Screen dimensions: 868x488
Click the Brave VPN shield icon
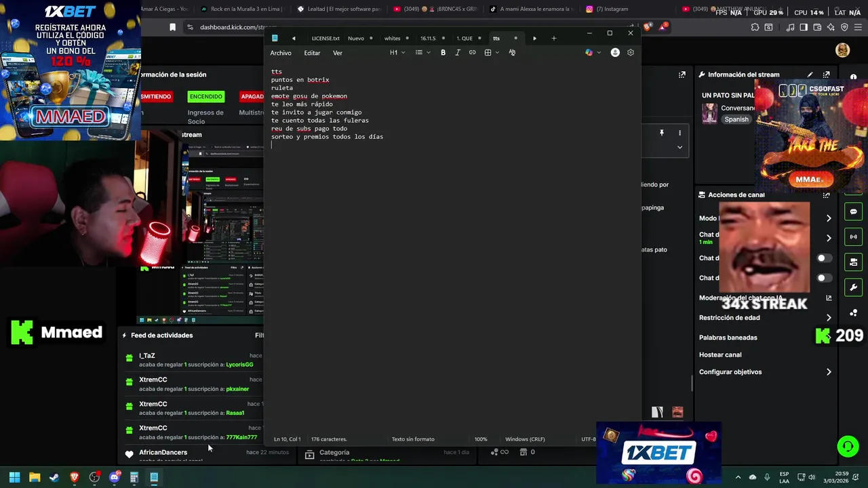(x=844, y=27)
